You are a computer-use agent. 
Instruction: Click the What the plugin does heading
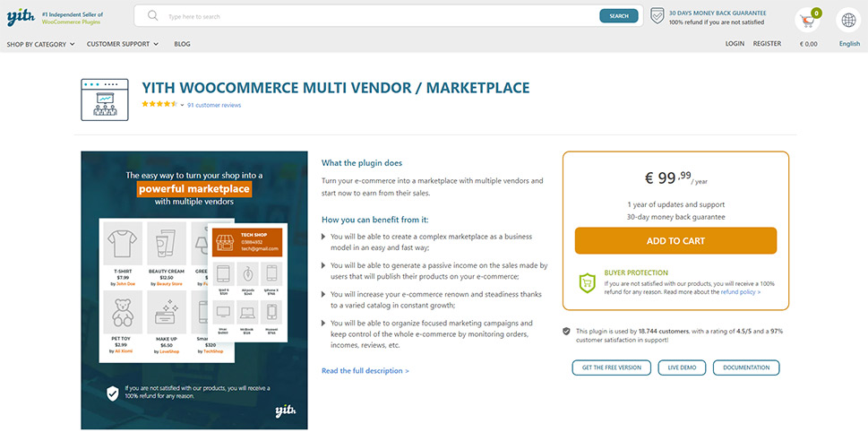point(362,163)
